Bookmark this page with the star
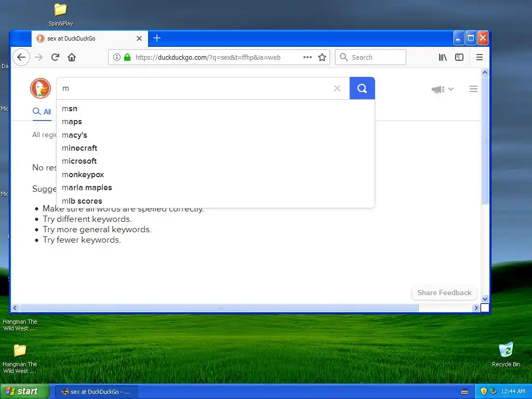 point(322,57)
